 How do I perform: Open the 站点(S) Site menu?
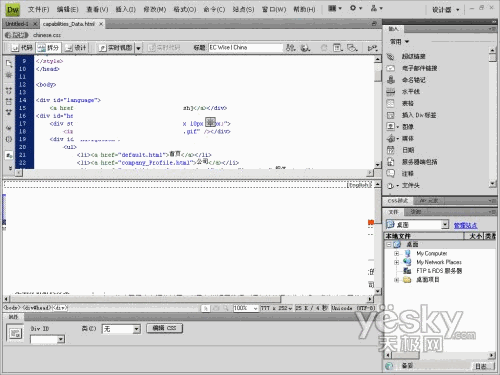point(243,9)
